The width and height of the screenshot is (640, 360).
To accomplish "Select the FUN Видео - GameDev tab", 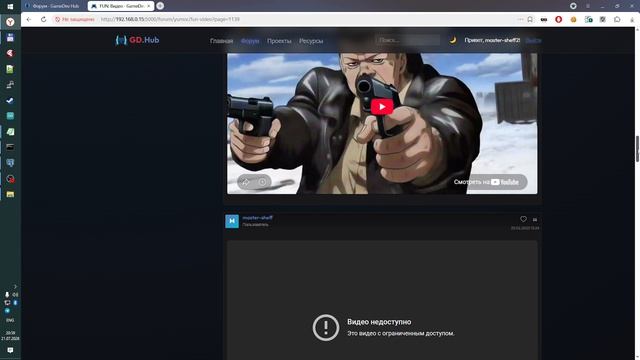I will (120, 6).
